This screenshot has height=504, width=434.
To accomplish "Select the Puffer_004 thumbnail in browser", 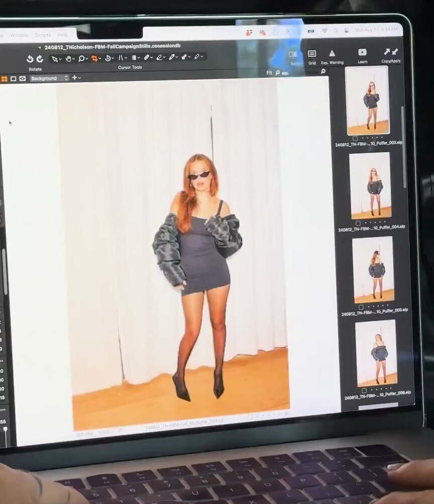I will pyautogui.click(x=370, y=185).
